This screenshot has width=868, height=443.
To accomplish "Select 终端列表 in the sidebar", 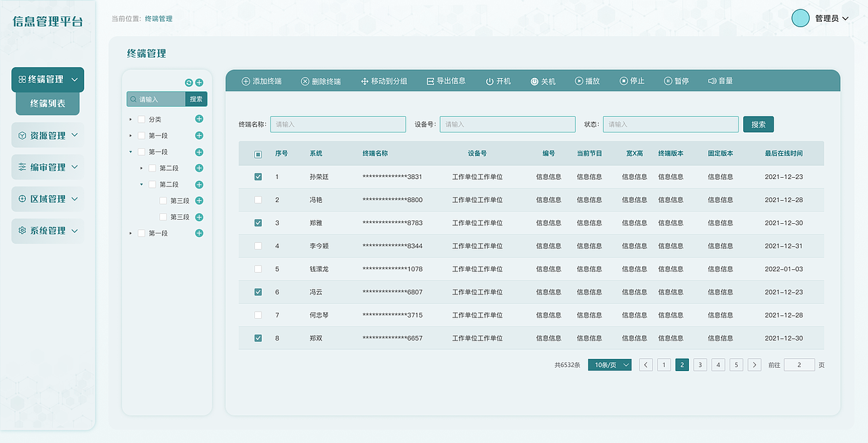I will (x=47, y=104).
